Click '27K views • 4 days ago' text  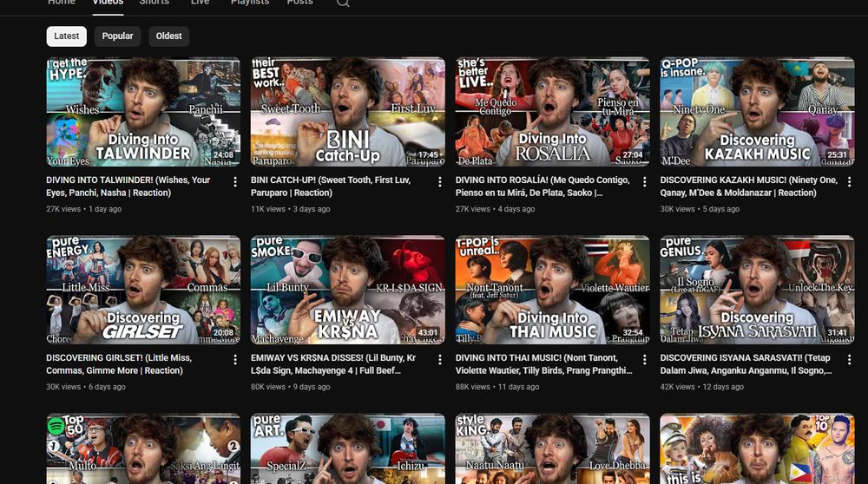tap(495, 209)
